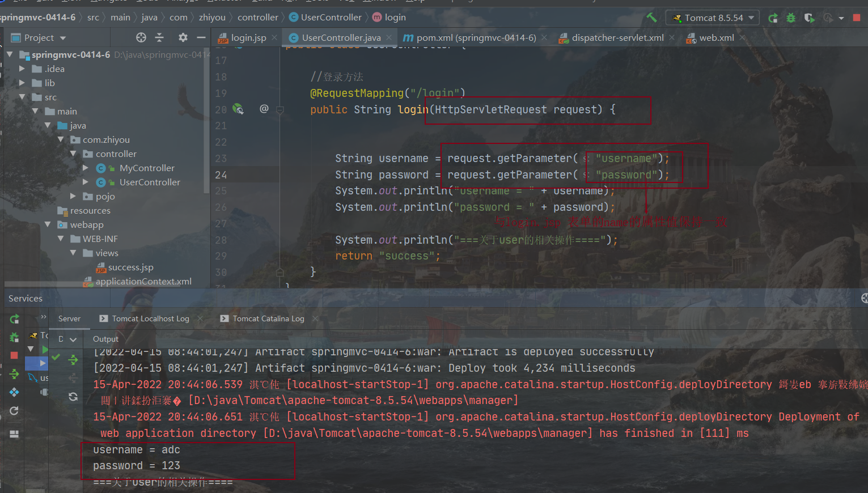Collapse the springmvc-0414-6 project root
868x493 pixels.
click(10, 54)
